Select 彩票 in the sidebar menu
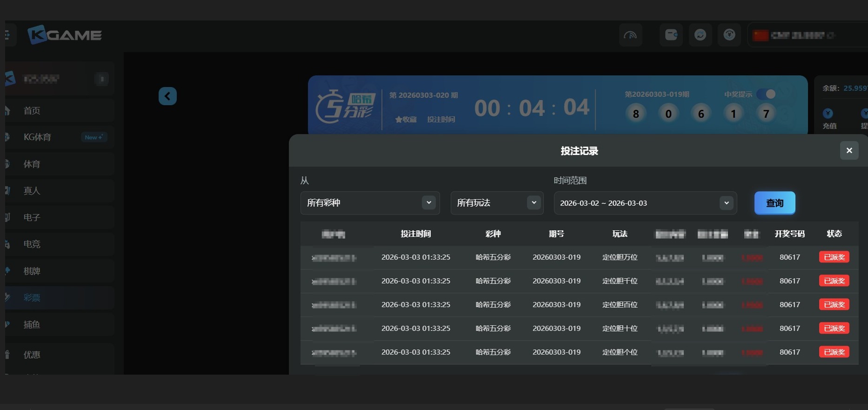Screen dimensions: 868x410 click(x=32, y=298)
